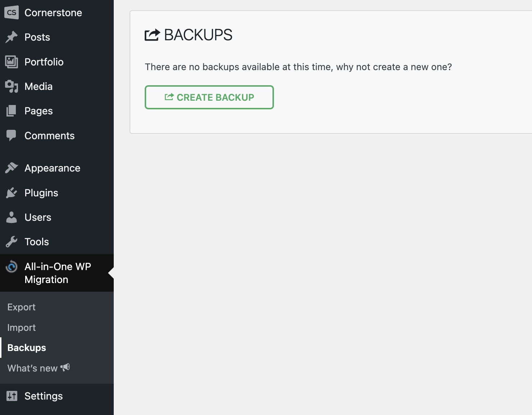This screenshot has height=415, width=532.
Task: Click the Posts pushpin icon
Action: pos(12,37)
